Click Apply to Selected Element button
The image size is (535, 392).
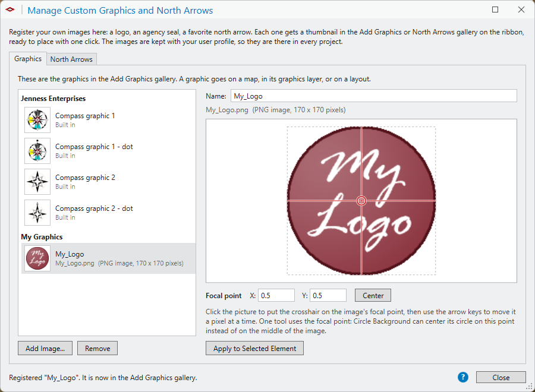pos(254,349)
